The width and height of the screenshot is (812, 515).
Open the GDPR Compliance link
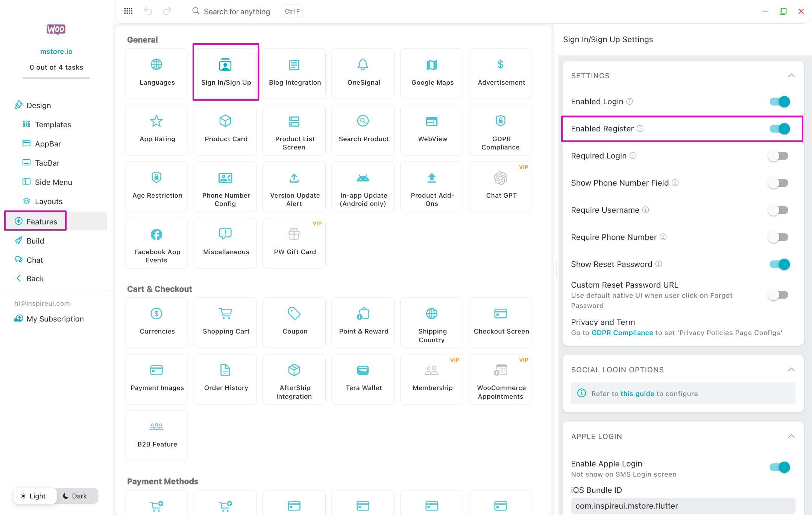click(622, 333)
